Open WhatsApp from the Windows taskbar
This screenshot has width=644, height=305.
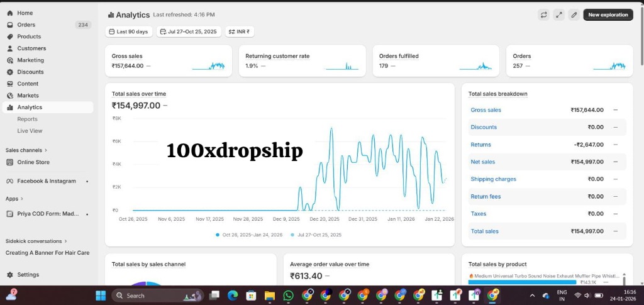289,295
